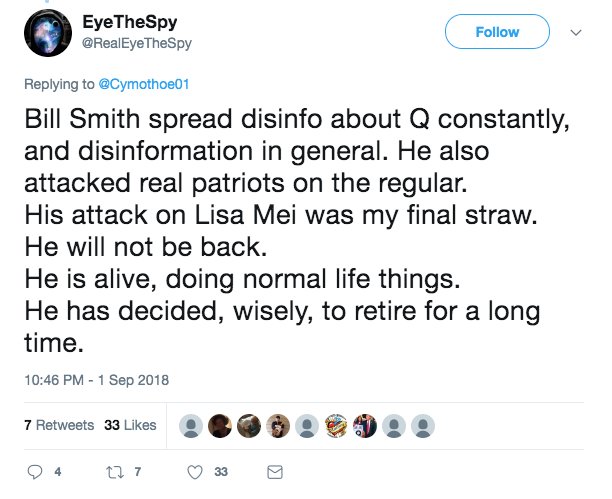Click the @RealEyeTheSpy handle

(x=134, y=43)
